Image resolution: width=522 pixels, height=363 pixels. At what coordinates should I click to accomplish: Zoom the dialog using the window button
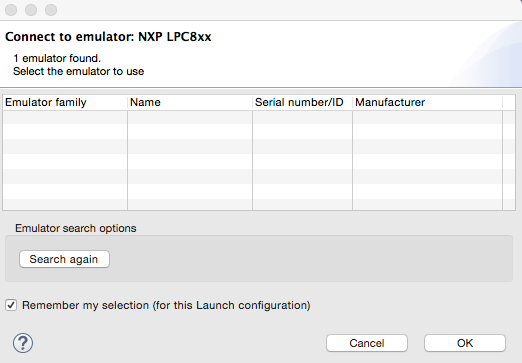point(51,10)
